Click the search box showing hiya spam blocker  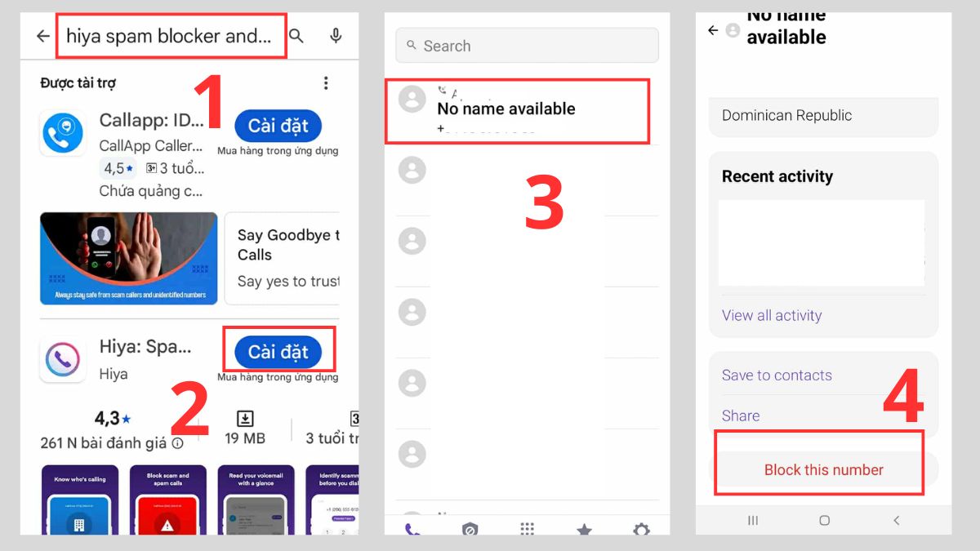[x=171, y=36]
